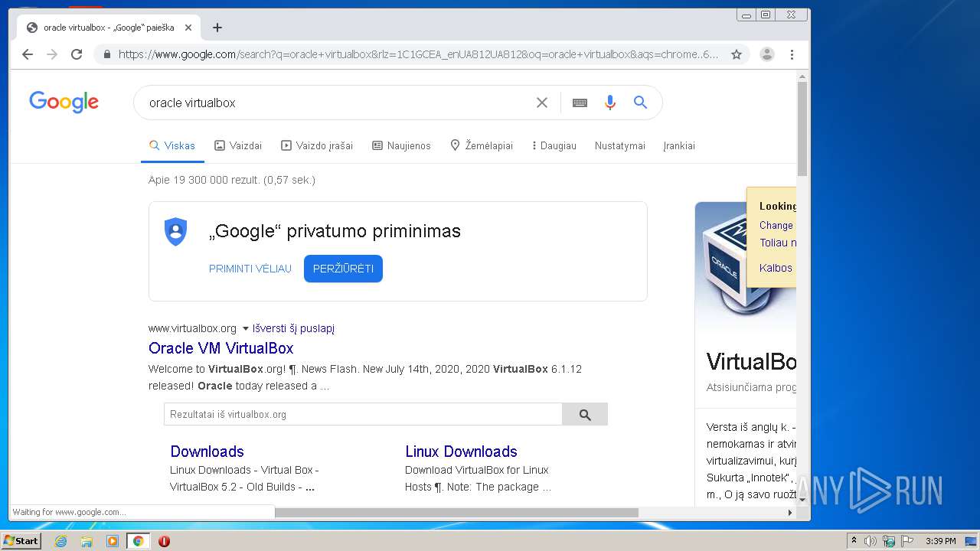The height and width of the screenshot is (551, 980).
Task: Click the vertical scrollbar thumb
Action: pos(802,129)
